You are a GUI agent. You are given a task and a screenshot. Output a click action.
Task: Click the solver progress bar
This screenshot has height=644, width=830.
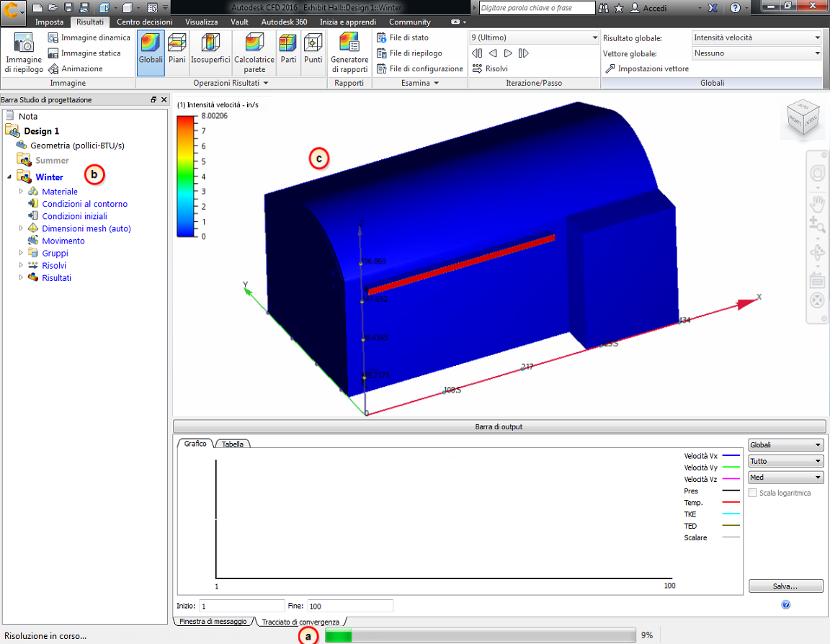[x=480, y=635]
